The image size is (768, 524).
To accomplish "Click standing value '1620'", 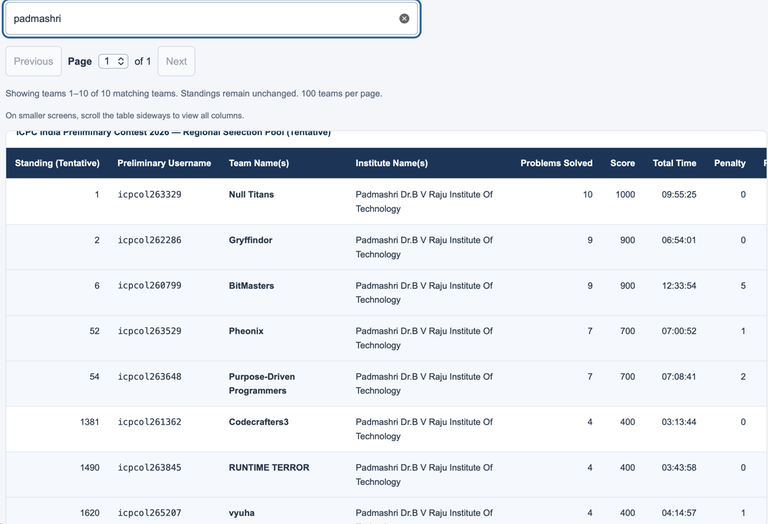I will click(90, 513).
